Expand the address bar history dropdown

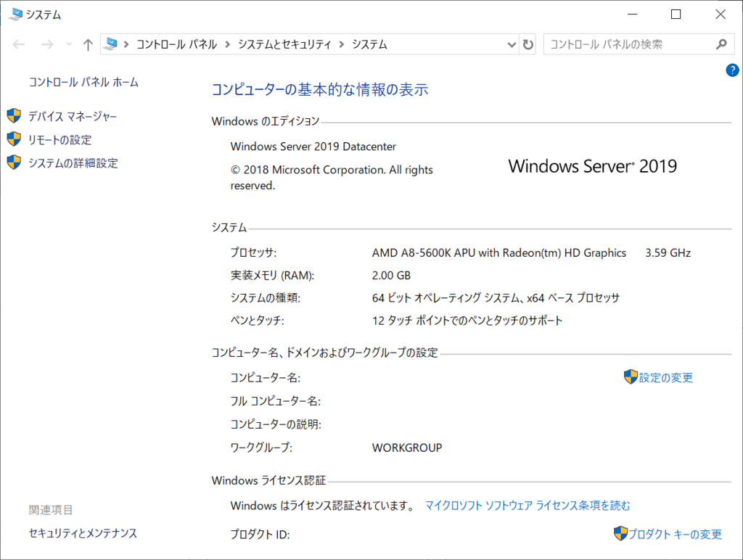point(512,44)
